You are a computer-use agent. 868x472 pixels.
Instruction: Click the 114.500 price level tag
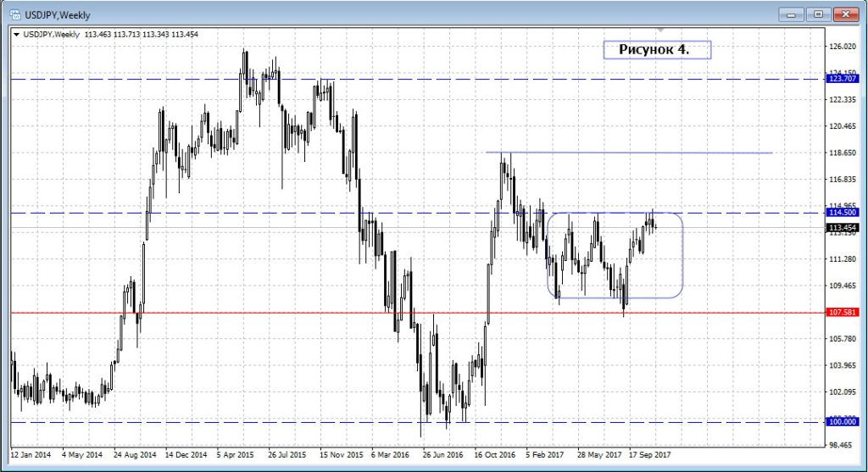[843, 214]
